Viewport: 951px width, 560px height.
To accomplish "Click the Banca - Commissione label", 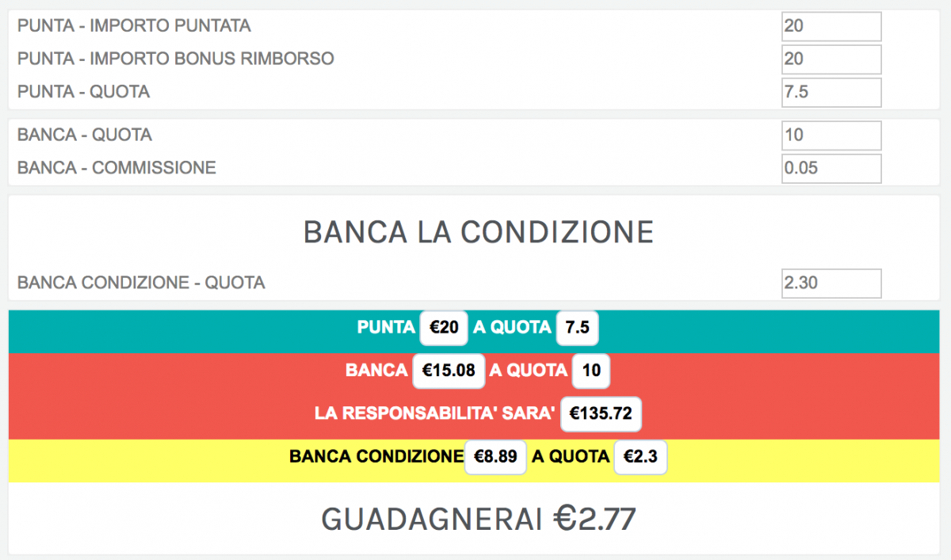I will [x=116, y=169].
